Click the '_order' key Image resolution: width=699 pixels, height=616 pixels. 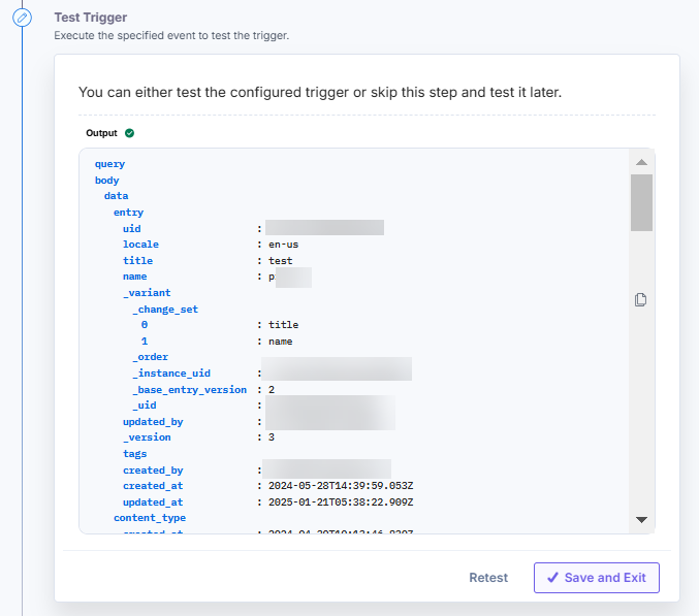point(150,357)
